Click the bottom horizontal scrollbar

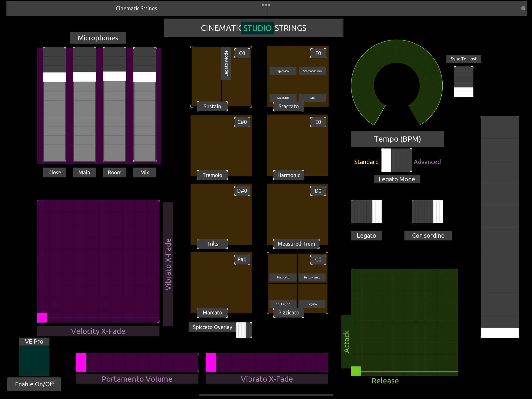click(266, 395)
